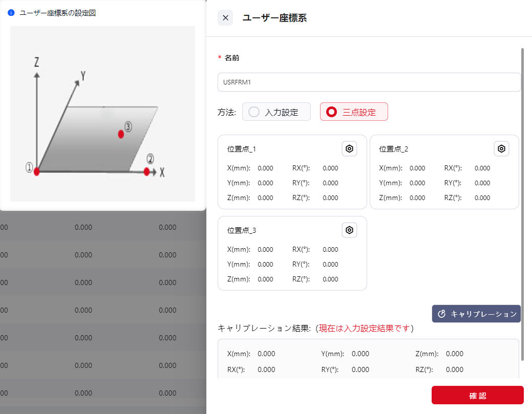Select the 入力設定 radio option
This screenshot has width=532, height=414.
254,112
